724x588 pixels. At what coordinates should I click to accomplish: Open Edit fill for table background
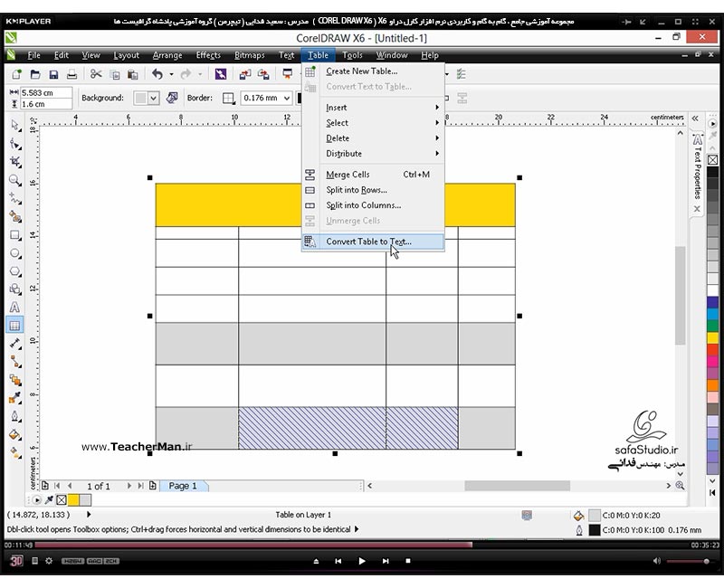pyautogui.click(x=172, y=98)
